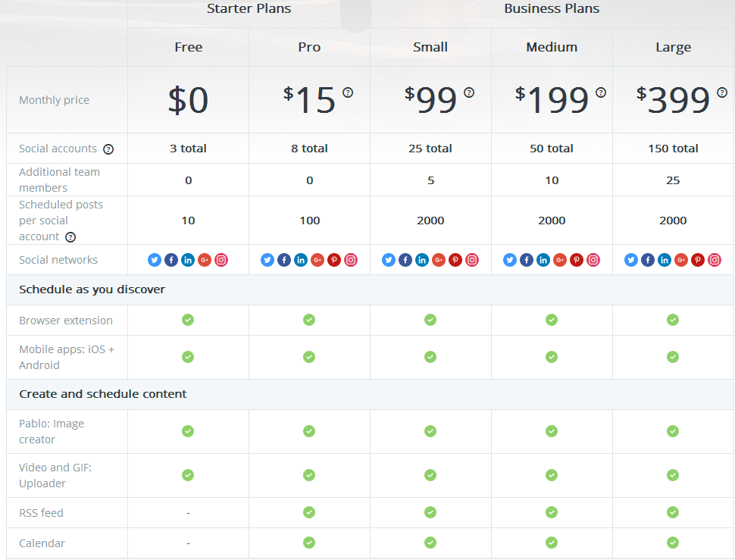Click the question mark next to the $399 price
Viewport: 735px width, 560px height.
(722, 92)
